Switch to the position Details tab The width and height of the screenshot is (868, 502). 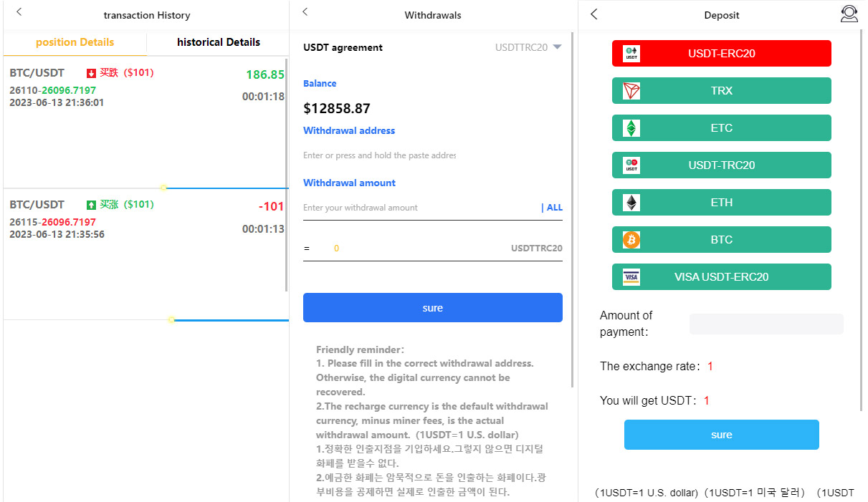pos(75,42)
